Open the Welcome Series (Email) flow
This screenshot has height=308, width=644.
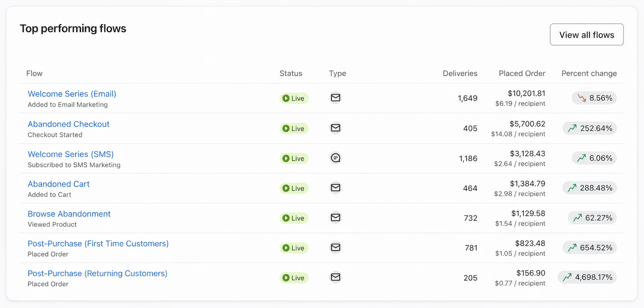tap(72, 94)
